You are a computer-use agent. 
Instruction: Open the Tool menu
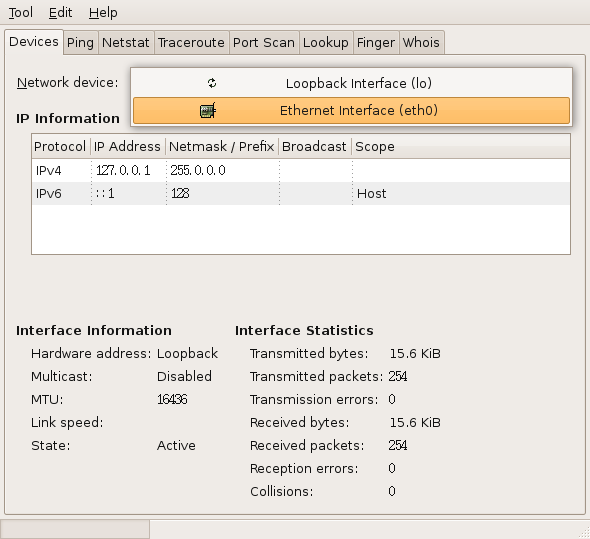tap(21, 12)
